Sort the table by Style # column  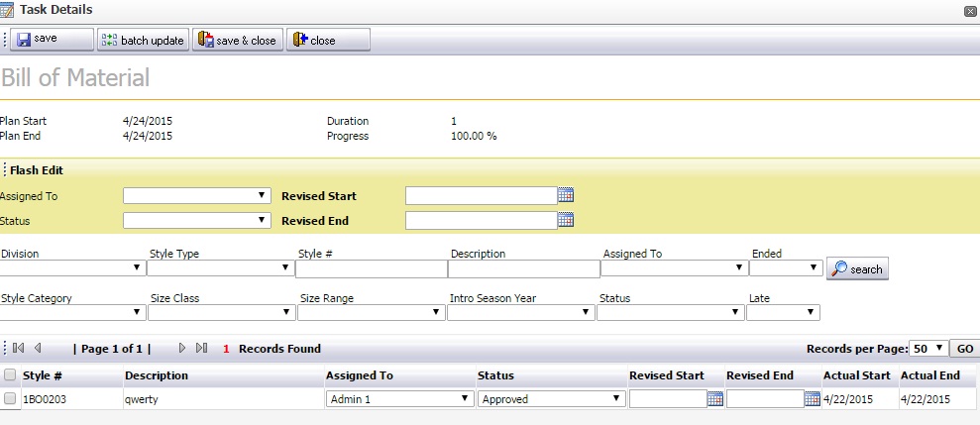(43, 375)
